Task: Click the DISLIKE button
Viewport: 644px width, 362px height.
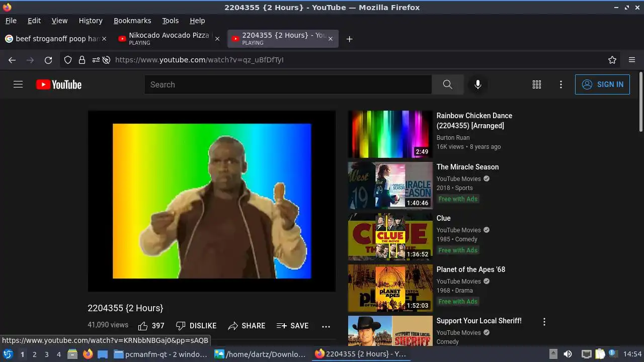Action: pyautogui.click(x=196, y=326)
